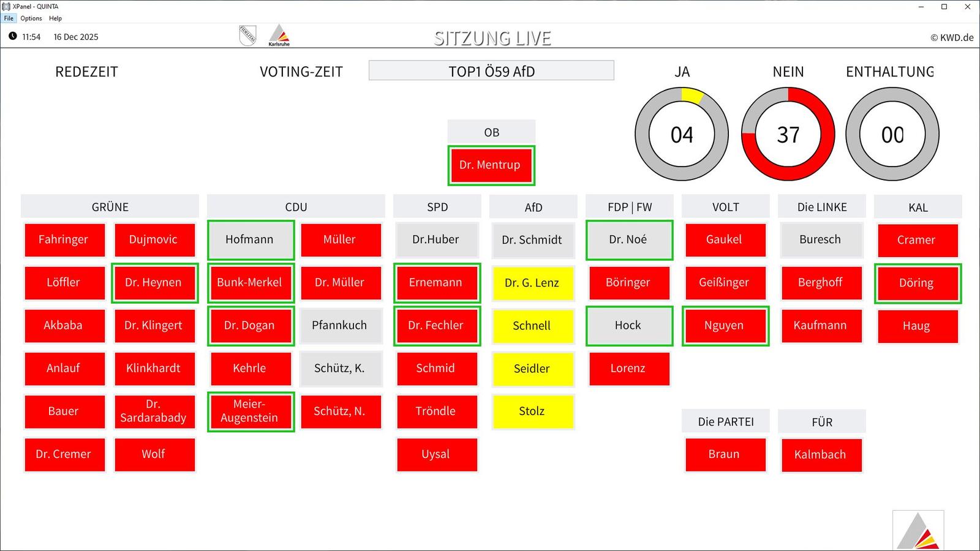Click yellow Dr. G. Lenz seat tile
The image size is (980, 551).
tap(532, 283)
